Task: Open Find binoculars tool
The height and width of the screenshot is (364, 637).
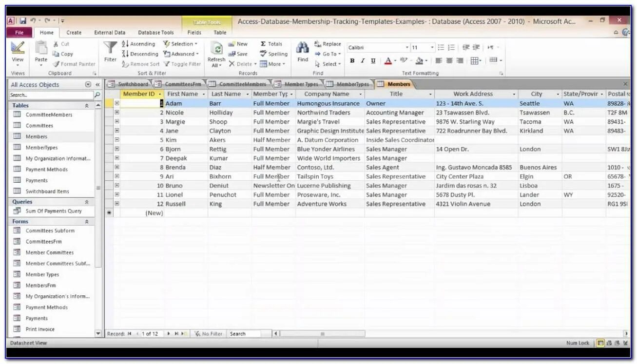Action: click(303, 52)
